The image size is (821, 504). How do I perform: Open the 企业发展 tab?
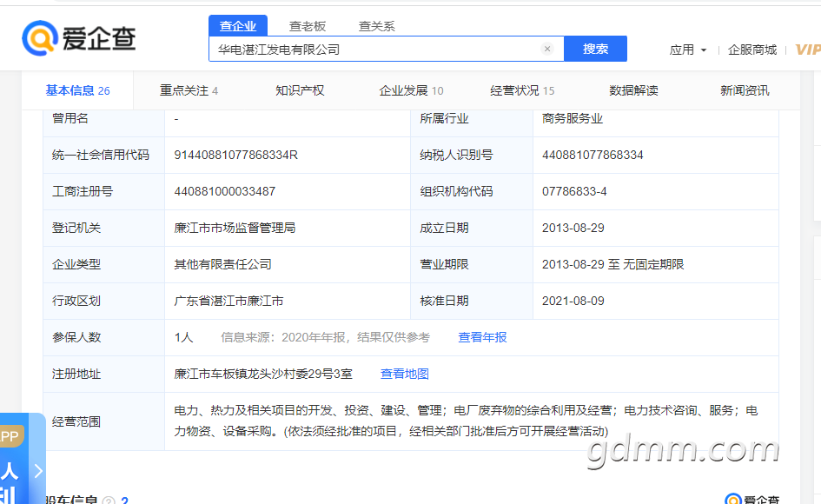[x=411, y=90]
